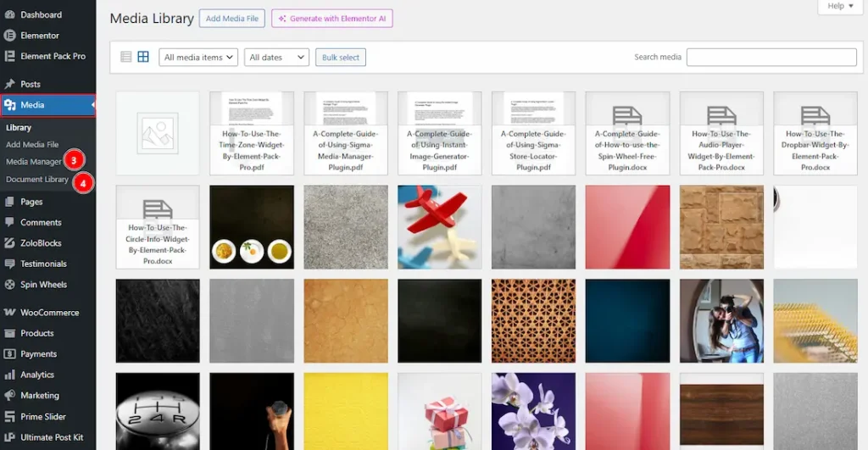Open Media Manager submenu item
This screenshot has height=450, width=868.
pos(34,162)
